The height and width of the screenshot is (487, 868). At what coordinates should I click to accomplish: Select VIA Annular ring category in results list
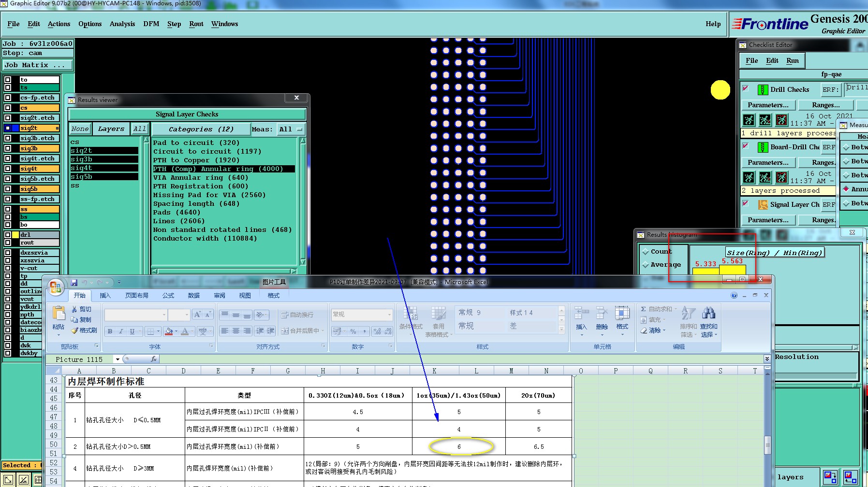point(200,178)
